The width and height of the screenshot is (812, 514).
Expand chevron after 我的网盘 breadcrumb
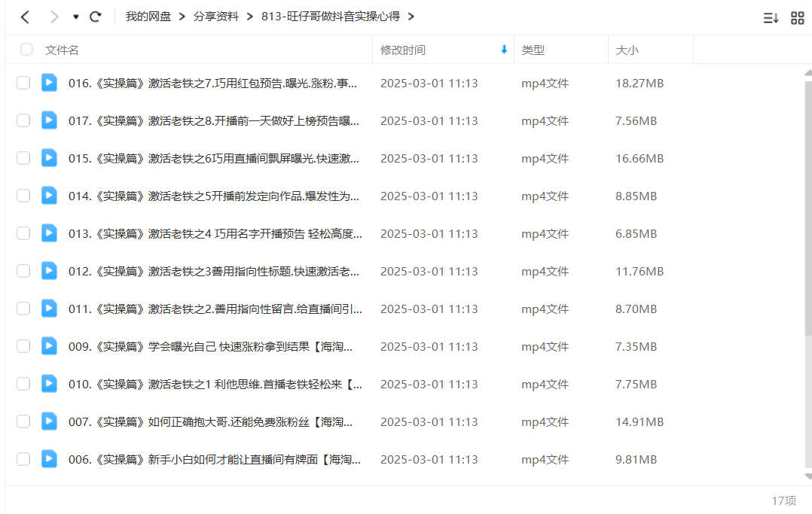pyautogui.click(x=182, y=17)
